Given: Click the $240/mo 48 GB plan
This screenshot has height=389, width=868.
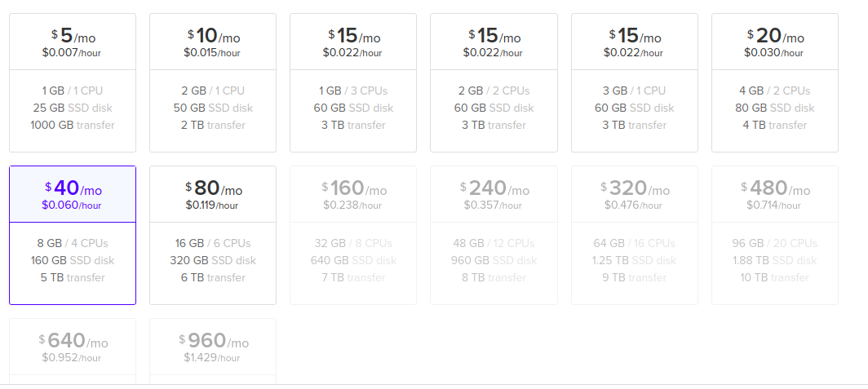Looking at the screenshot, I should (494, 235).
